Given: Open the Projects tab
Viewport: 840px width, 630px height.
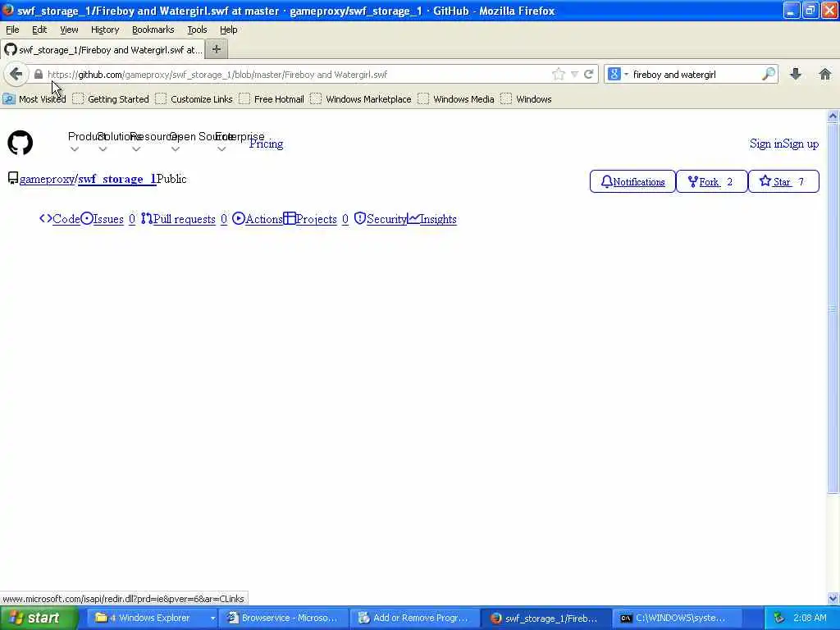Looking at the screenshot, I should [x=316, y=219].
